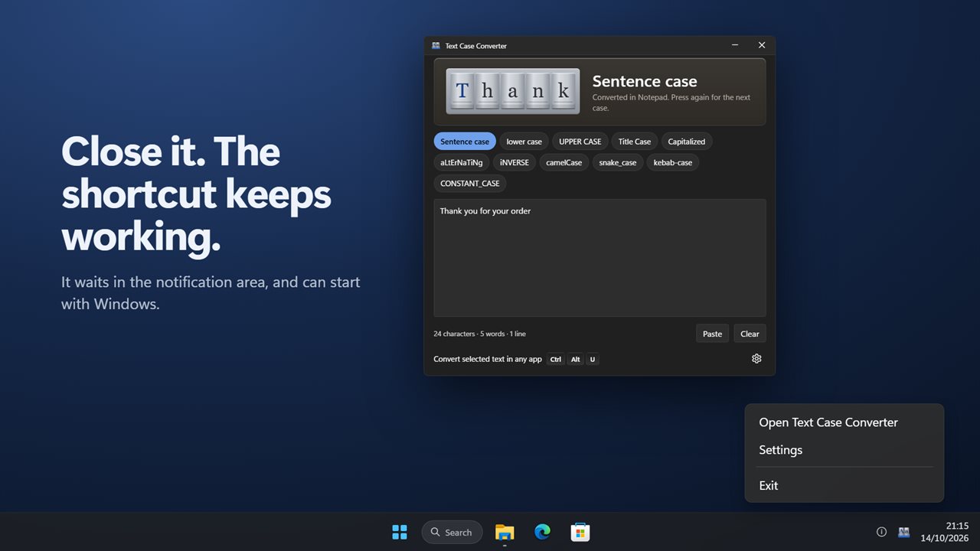980x551 pixels.
Task: Click the Text Case Converter tray icon
Action: [x=903, y=532]
